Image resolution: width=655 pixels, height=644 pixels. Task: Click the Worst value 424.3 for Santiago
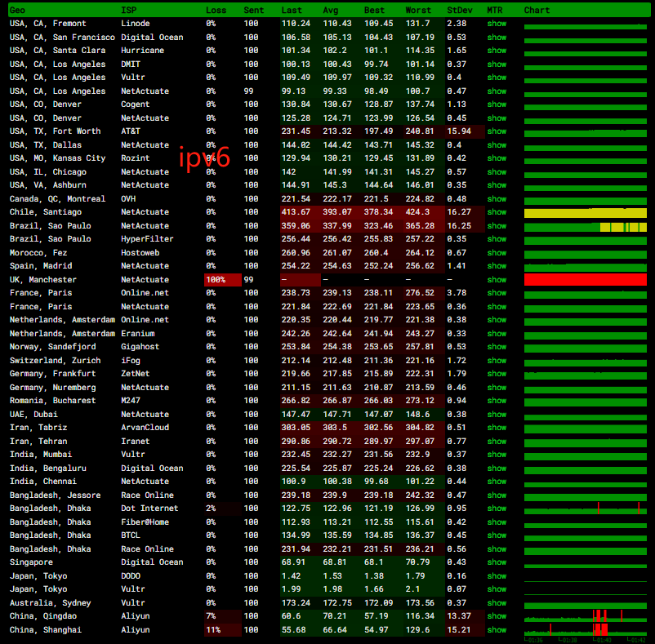click(x=417, y=212)
